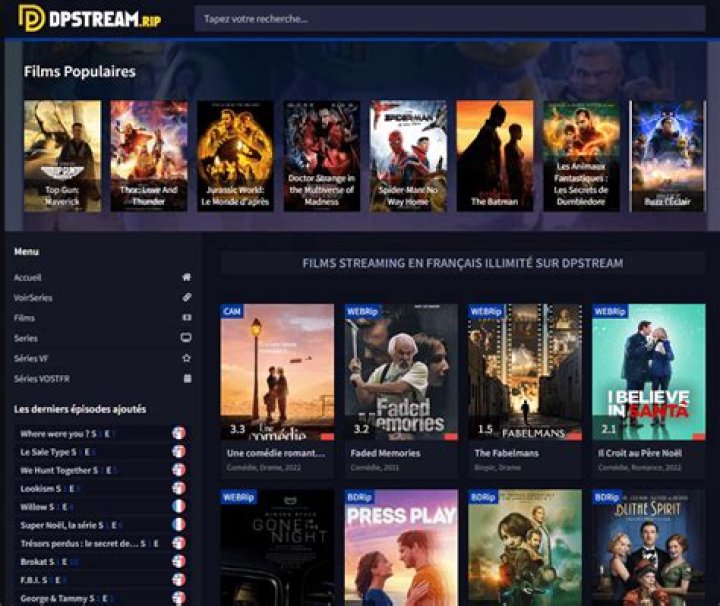Click the WEBRip badge on Faded Memories
720x606 pixels.
362,311
